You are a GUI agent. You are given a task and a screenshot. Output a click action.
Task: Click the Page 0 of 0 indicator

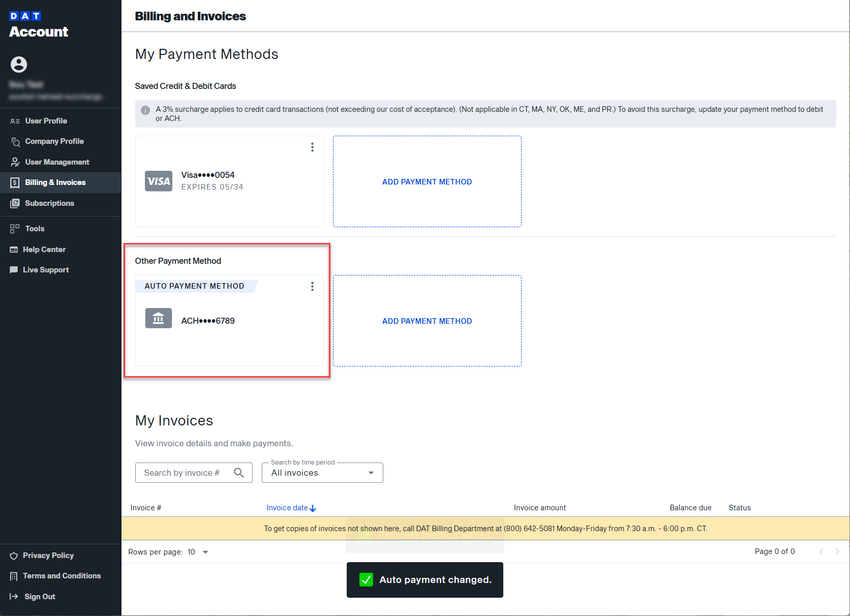(775, 551)
